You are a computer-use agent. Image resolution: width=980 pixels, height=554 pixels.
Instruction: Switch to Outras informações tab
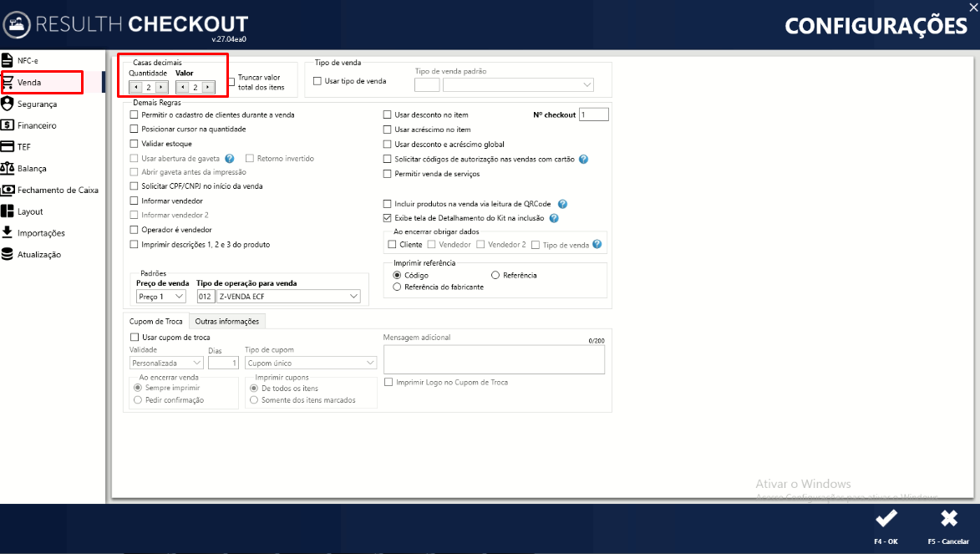pos(227,322)
